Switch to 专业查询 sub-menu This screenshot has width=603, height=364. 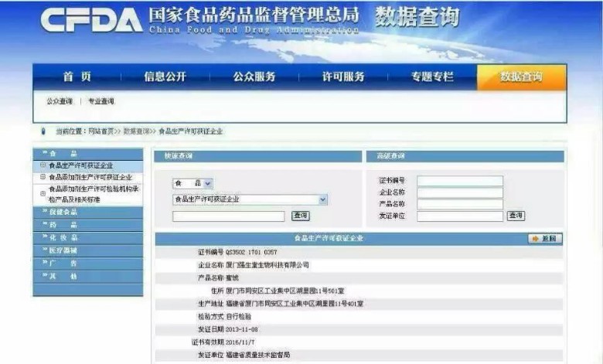pyautogui.click(x=101, y=101)
